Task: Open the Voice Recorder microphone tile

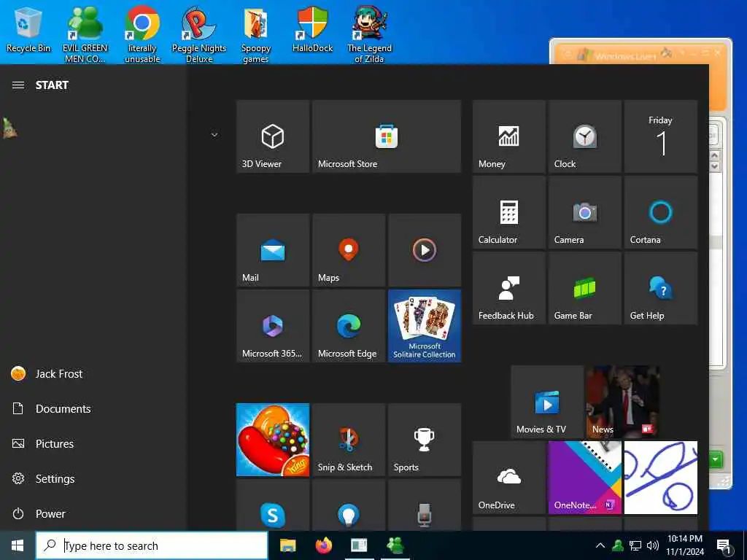Action: point(425,505)
